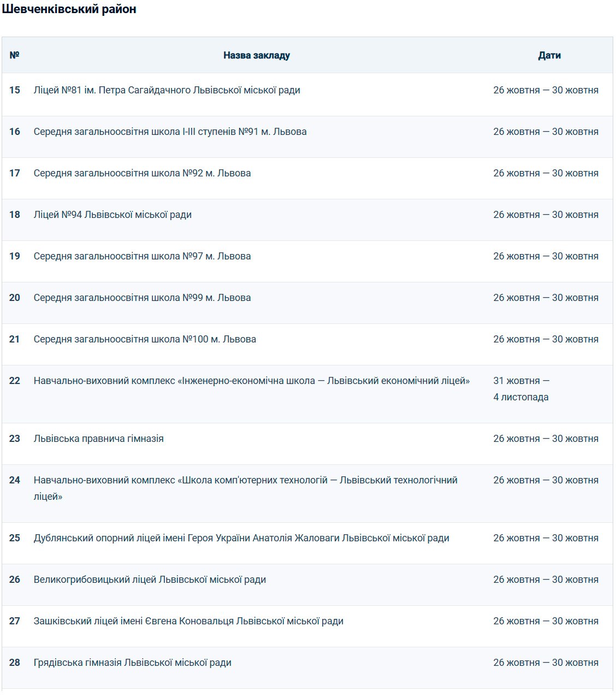Click 'Львівська правнича гімназія' name
Screen dimensions: 616x697
pyautogui.click(x=99, y=439)
